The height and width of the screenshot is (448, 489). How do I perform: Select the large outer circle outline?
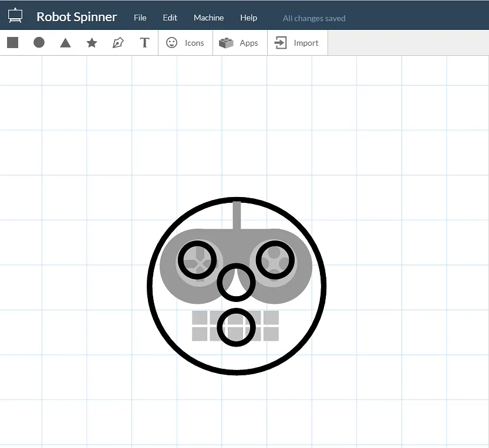click(x=150, y=286)
